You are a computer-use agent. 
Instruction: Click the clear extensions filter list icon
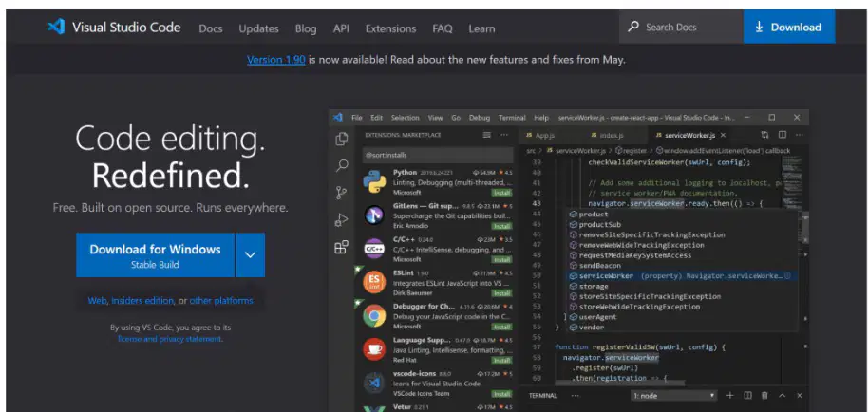tap(486, 135)
